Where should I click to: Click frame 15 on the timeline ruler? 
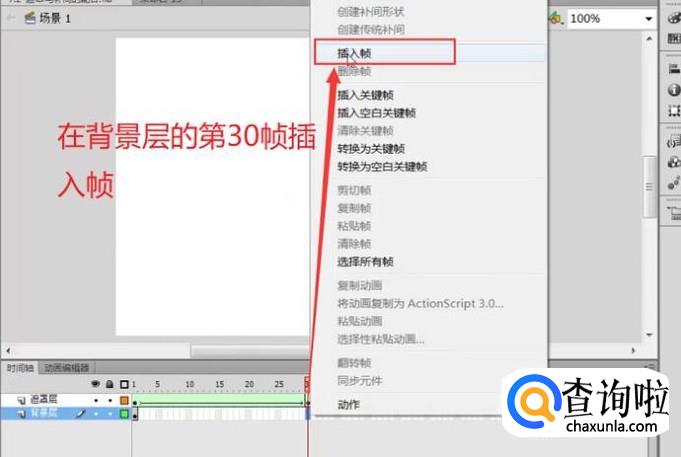coord(219,384)
